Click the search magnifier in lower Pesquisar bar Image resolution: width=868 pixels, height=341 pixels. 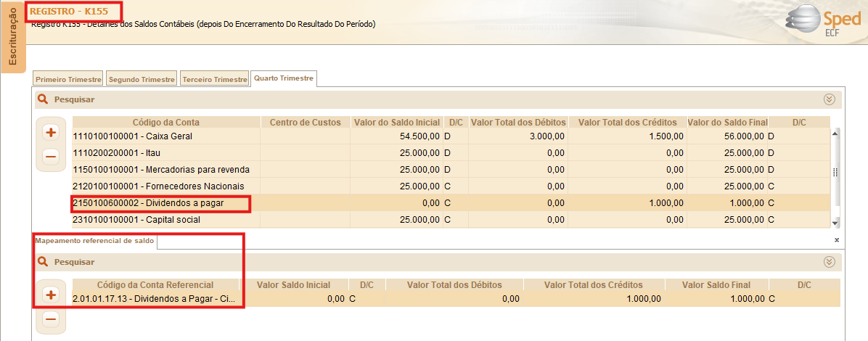tap(43, 262)
